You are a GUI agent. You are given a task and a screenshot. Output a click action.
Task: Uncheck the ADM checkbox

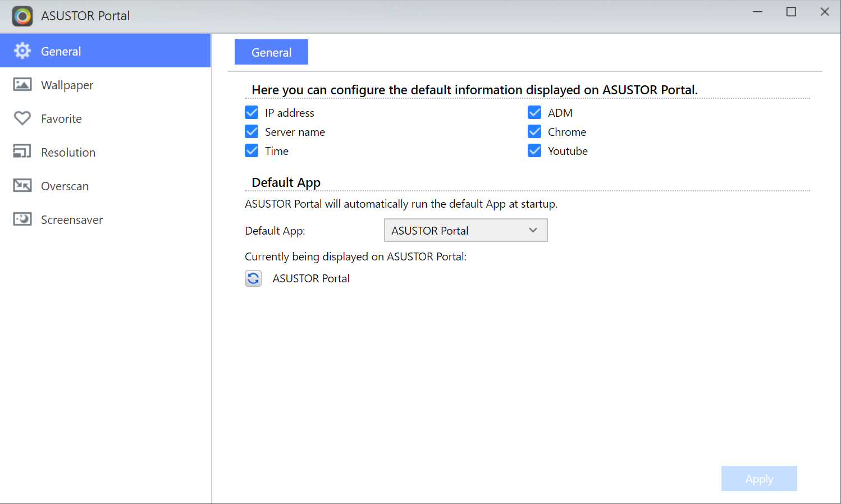[x=534, y=113]
